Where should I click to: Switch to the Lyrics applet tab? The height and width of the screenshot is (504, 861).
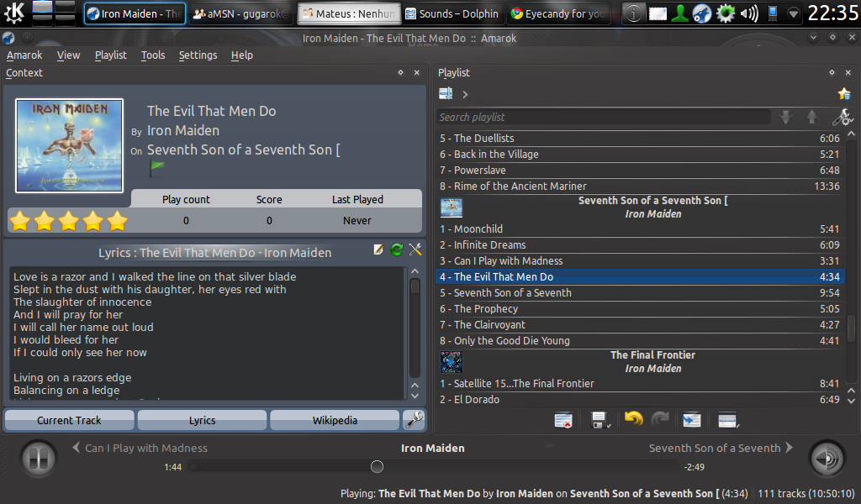coord(202,420)
